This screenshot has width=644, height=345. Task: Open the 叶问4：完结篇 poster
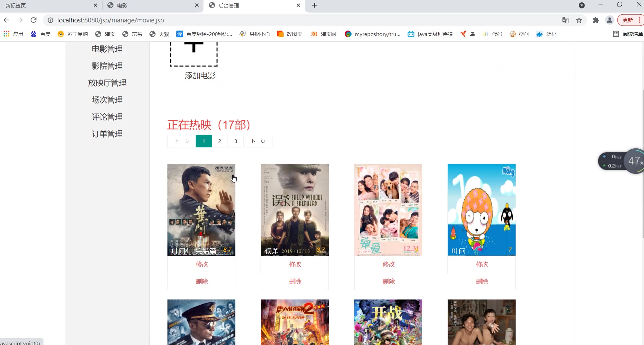point(201,210)
